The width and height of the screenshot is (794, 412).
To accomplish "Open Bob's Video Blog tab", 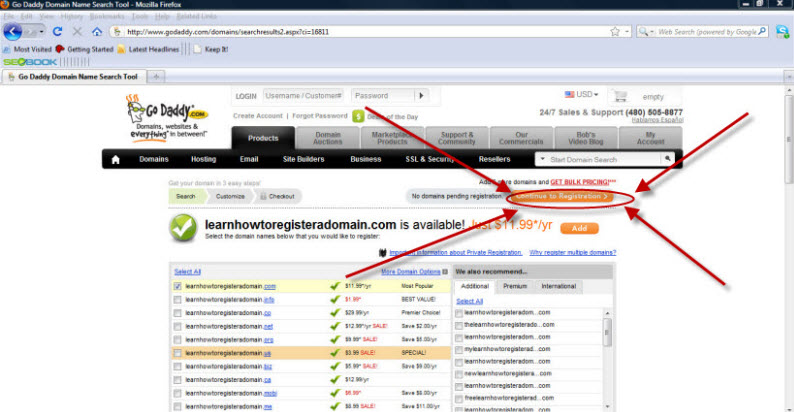I will point(586,138).
